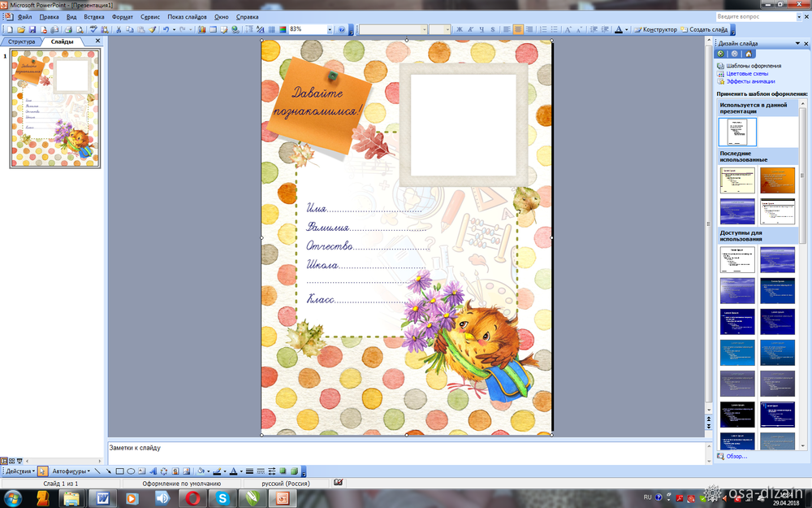
Task: Expand the fill color dropdown arrow in drawing toolbar
Action: (x=209, y=471)
